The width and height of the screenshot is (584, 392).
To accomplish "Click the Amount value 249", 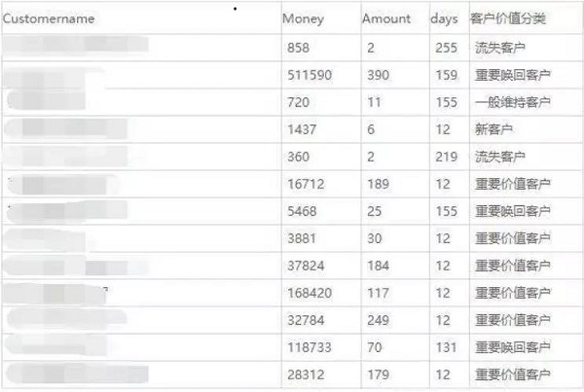I will [x=377, y=320].
